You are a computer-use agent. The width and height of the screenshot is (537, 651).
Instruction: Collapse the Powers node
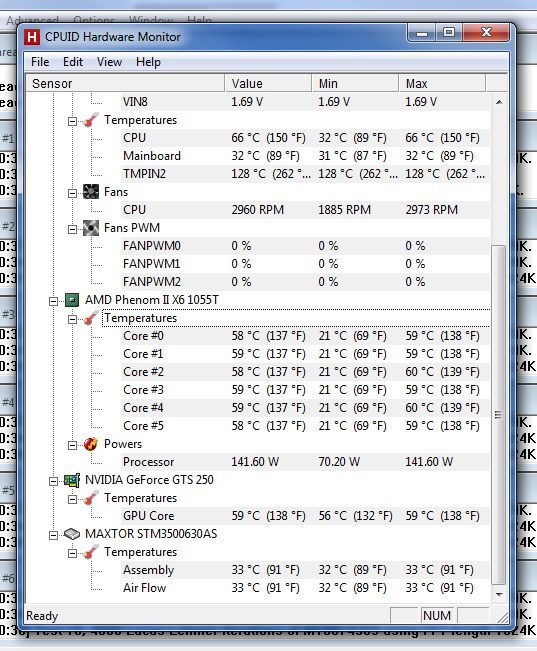[x=72, y=445]
